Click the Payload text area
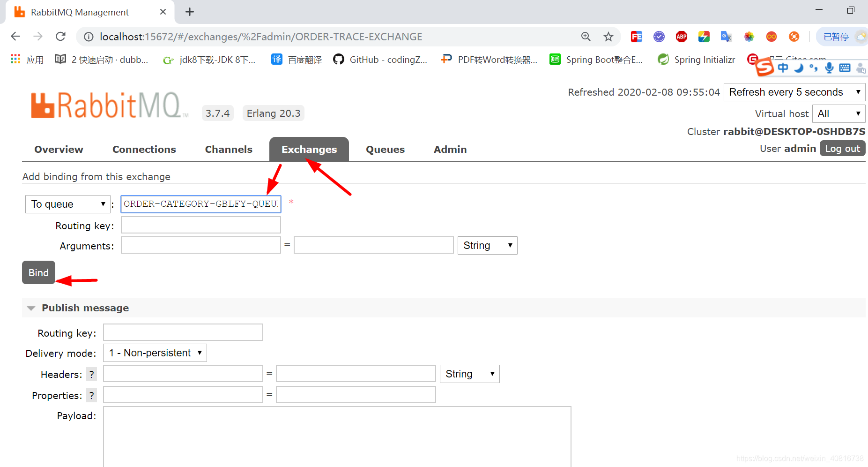Screen dimensions: 868x467 (337, 437)
